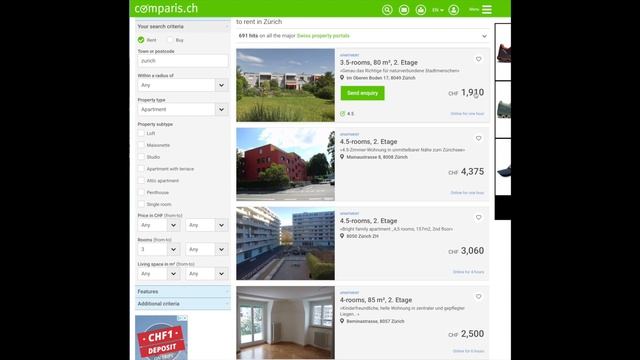Open the search icon in header
The height and width of the screenshot is (360, 640).
pyautogui.click(x=387, y=10)
